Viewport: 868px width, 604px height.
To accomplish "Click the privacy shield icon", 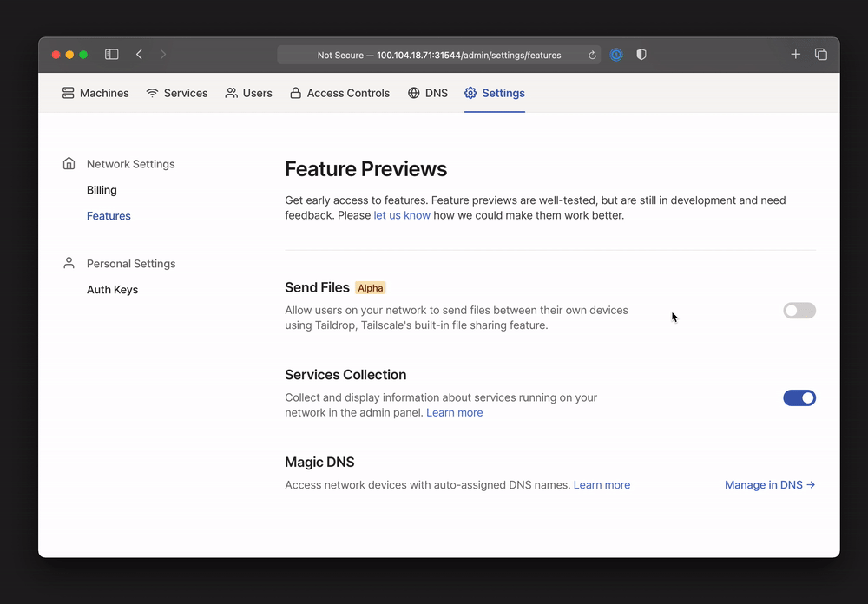I will click(x=641, y=55).
